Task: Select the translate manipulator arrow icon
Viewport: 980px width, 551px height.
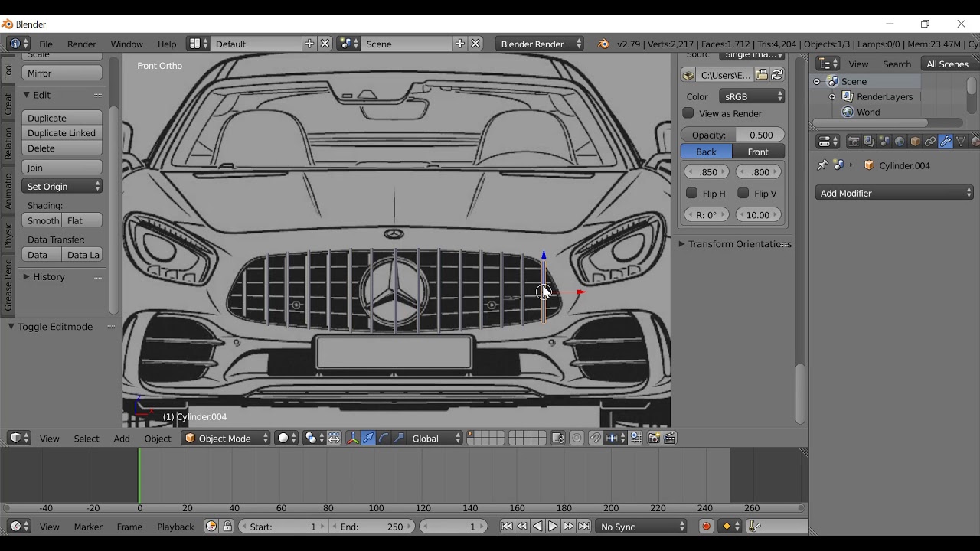Action: (x=368, y=439)
